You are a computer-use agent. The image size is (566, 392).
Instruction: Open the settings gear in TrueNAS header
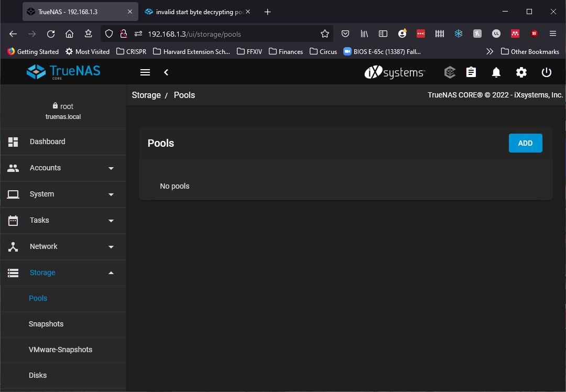pyautogui.click(x=521, y=72)
